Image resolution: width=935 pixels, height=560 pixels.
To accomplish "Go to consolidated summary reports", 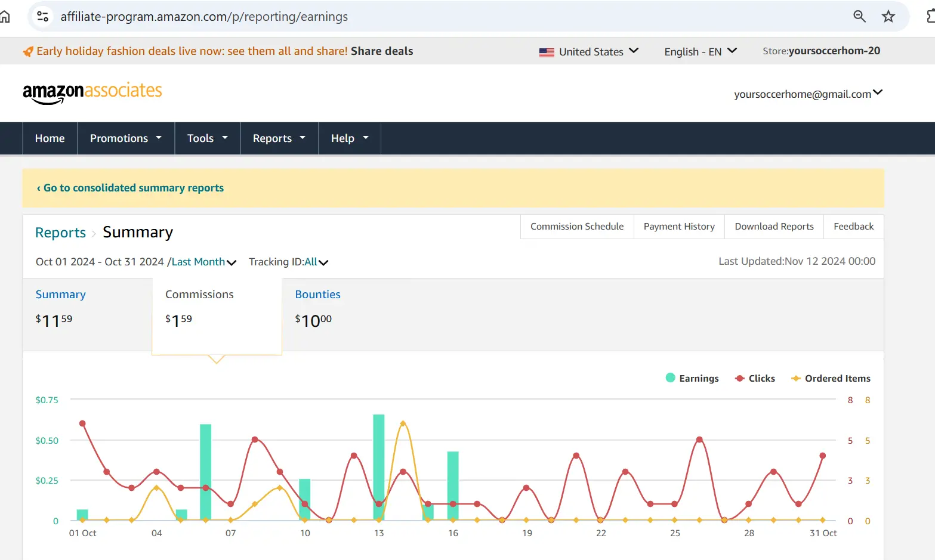I will point(130,188).
